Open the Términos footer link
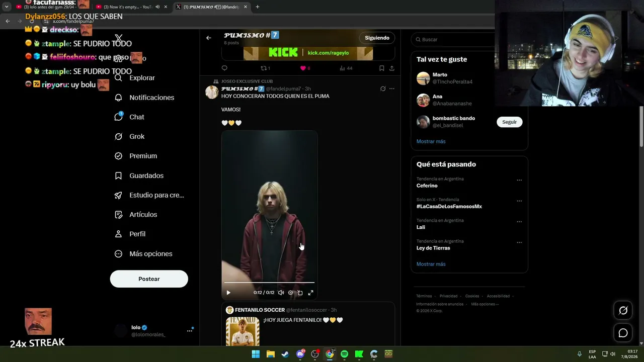Screen dimensions: 644x362 click(424, 296)
